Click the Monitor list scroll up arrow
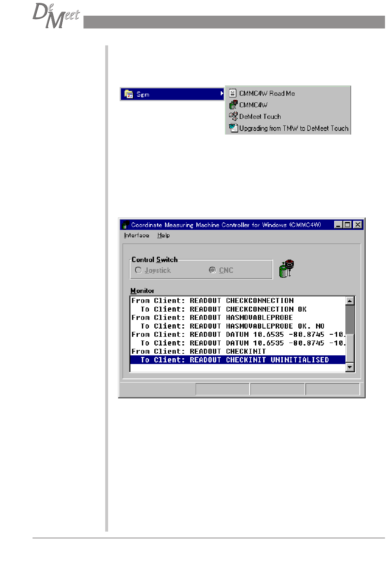 point(350,301)
